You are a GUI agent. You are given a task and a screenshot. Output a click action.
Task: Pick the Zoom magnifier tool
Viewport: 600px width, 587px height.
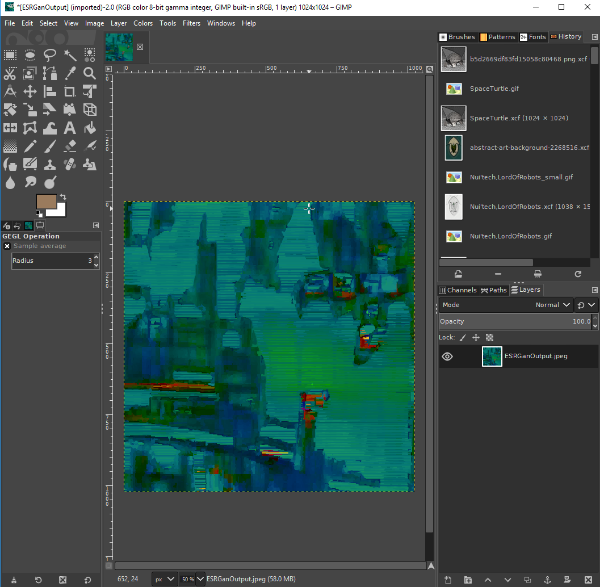tap(90, 73)
